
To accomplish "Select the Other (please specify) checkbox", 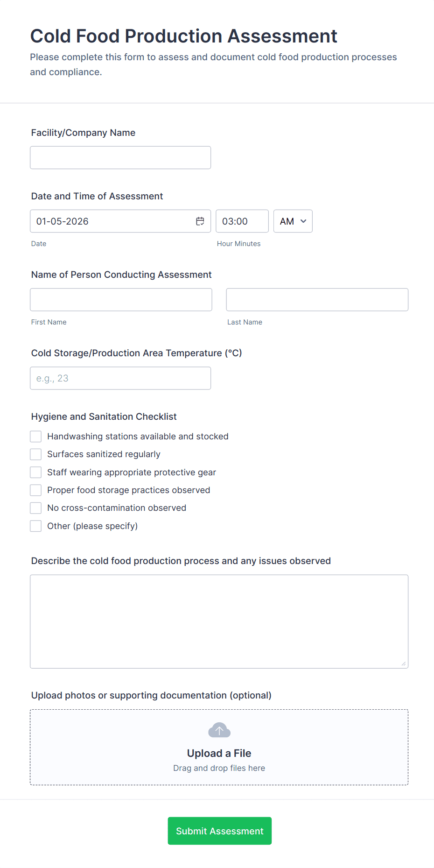I will point(35,526).
